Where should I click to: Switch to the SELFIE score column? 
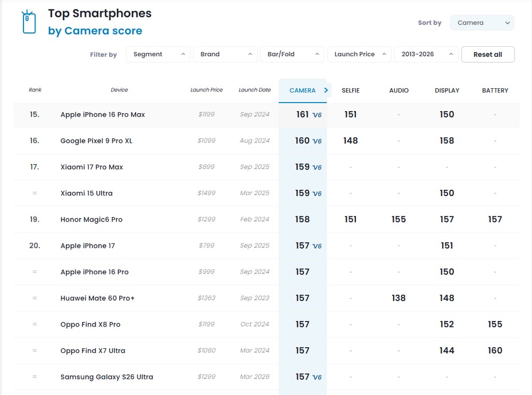[351, 90]
